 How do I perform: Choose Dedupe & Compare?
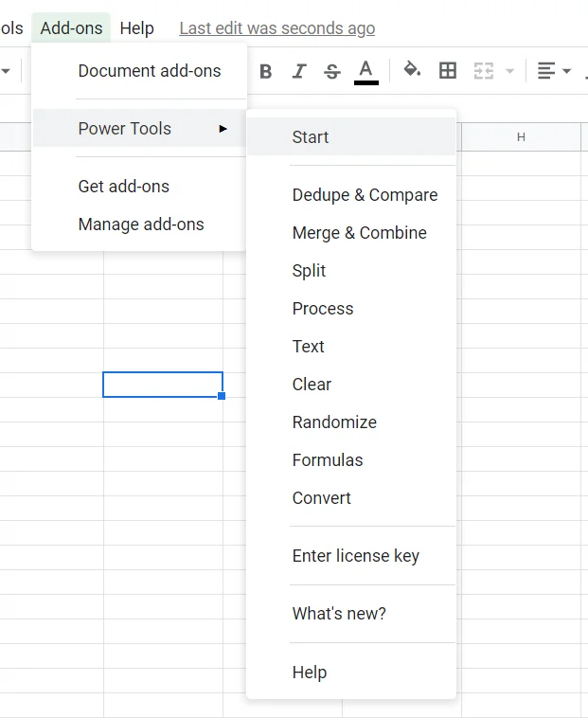pyautogui.click(x=365, y=195)
